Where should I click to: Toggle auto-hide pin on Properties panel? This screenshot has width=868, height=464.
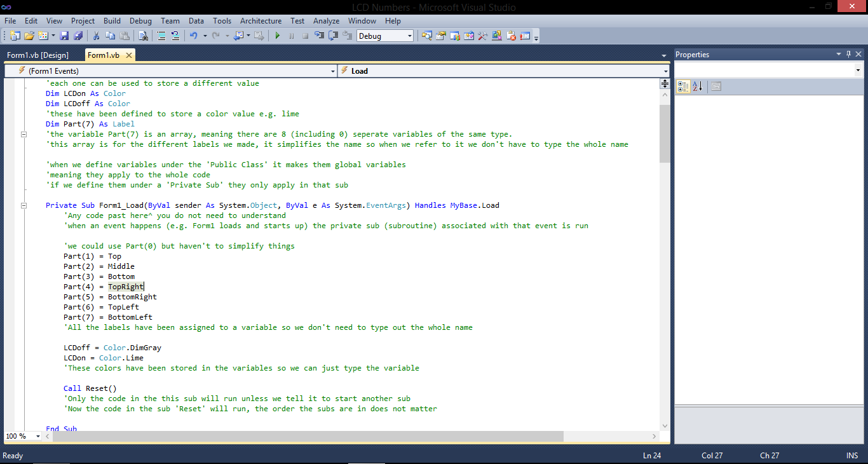tap(848, 55)
